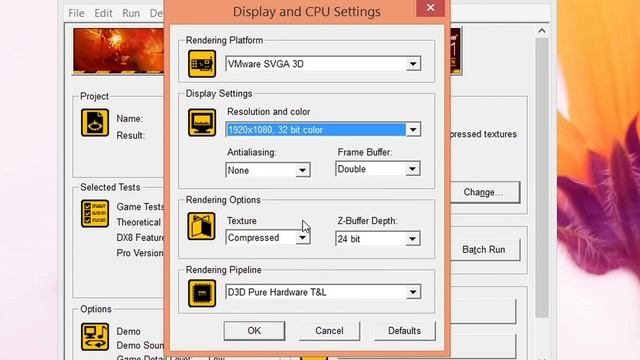Open the Resolution and color dropdown

click(x=413, y=130)
